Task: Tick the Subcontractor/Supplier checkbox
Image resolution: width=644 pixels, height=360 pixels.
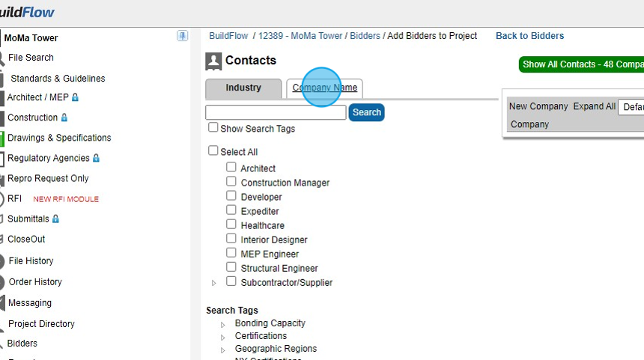Action: pos(231,281)
